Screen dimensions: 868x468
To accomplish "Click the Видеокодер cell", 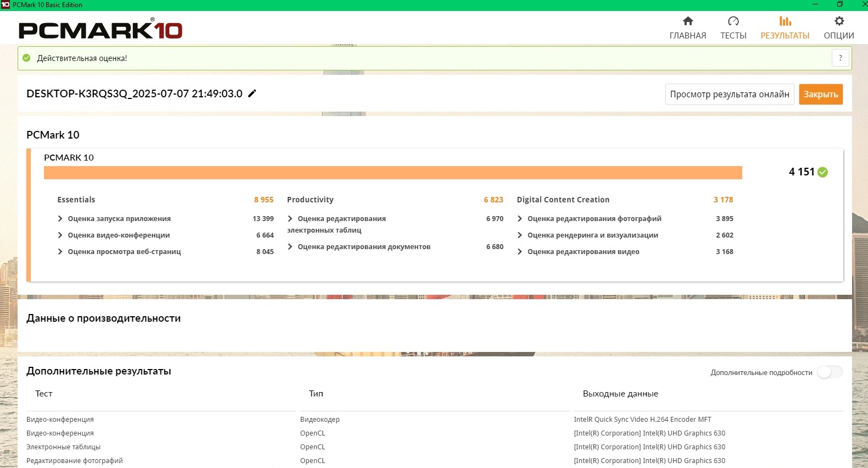I will 320,420.
